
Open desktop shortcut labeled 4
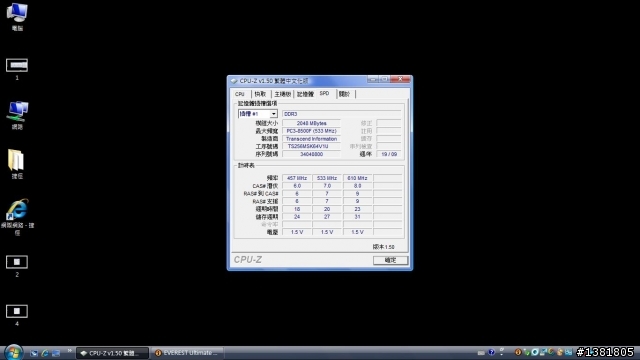pos(17,315)
